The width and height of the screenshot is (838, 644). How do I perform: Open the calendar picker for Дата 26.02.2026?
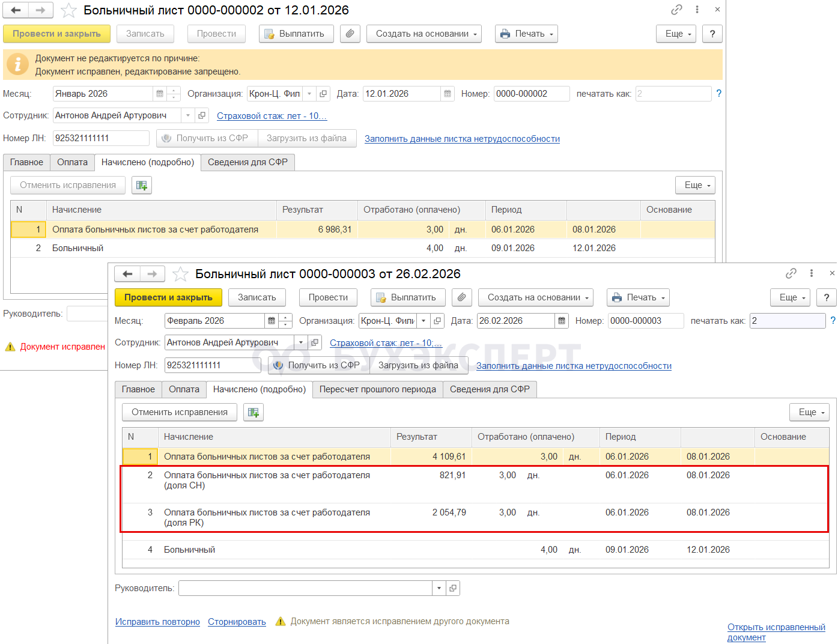(562, 321)
